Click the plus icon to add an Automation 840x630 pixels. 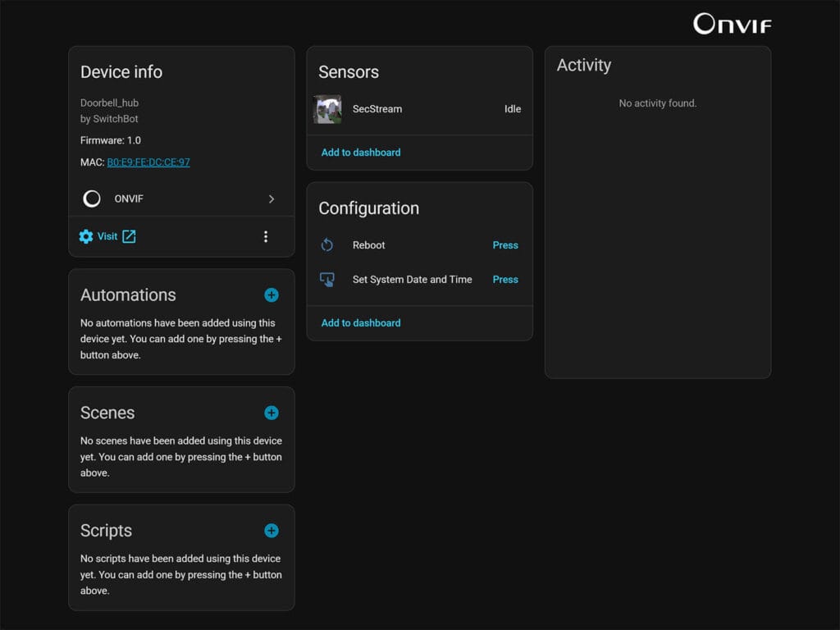tap(272, 294)
